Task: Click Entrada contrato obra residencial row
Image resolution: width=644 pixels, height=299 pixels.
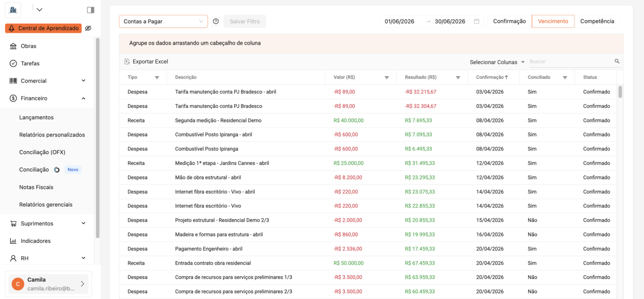Action: (x=368, y=263)
